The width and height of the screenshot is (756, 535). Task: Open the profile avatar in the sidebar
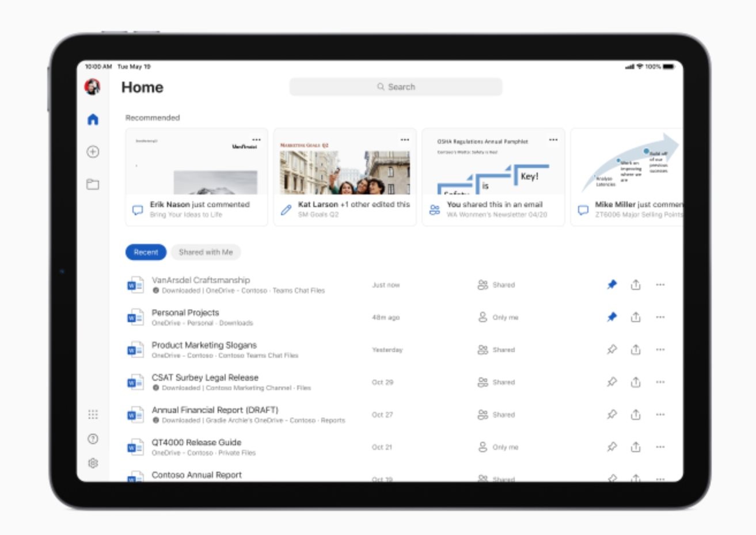[92, 87]
